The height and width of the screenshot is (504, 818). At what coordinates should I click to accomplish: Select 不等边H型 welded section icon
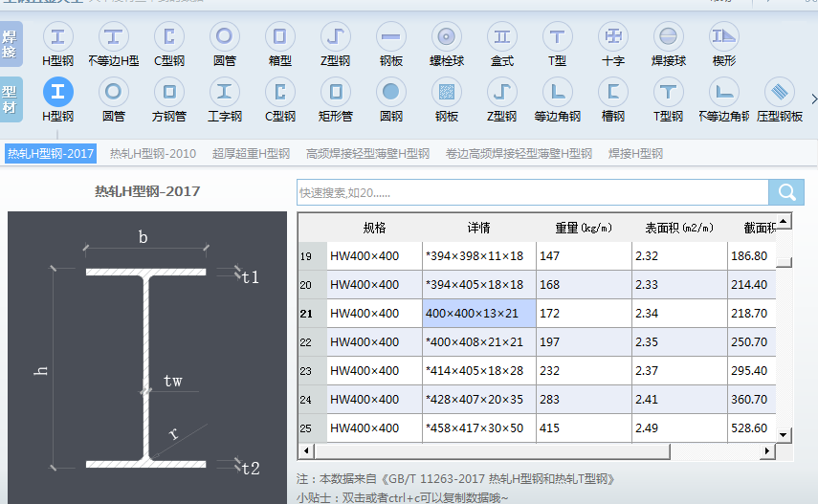tap(113, 37)
